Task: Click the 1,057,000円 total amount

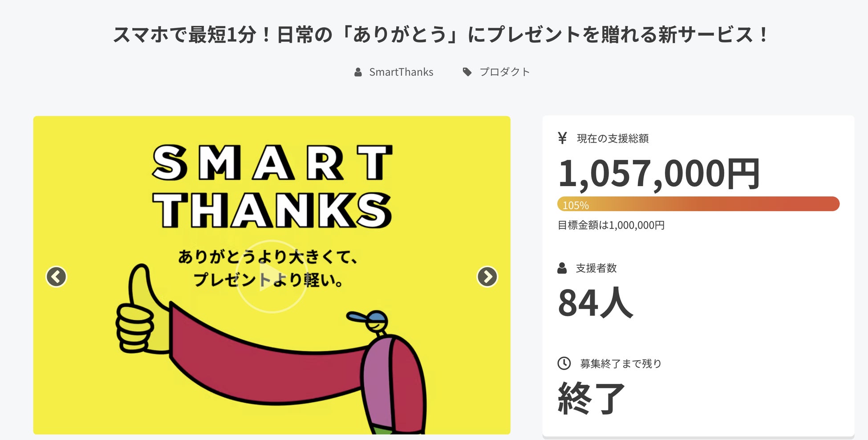Action: tap(659, 174)
